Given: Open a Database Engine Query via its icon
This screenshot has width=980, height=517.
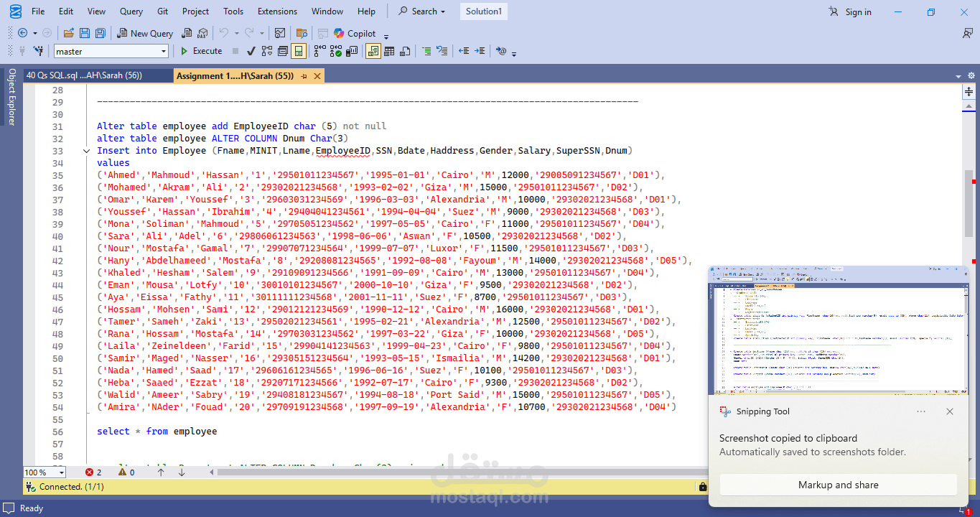Looking at the screenshot, I should (187, 33).
